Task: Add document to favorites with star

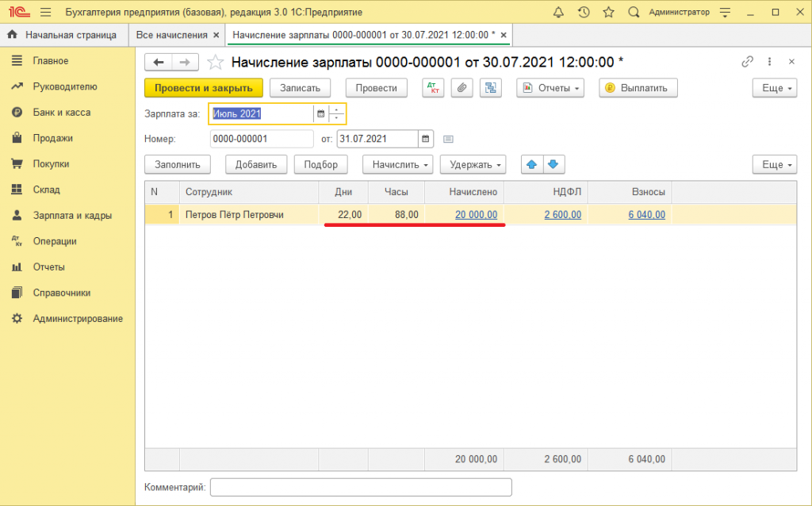Action: pos(214,62)
